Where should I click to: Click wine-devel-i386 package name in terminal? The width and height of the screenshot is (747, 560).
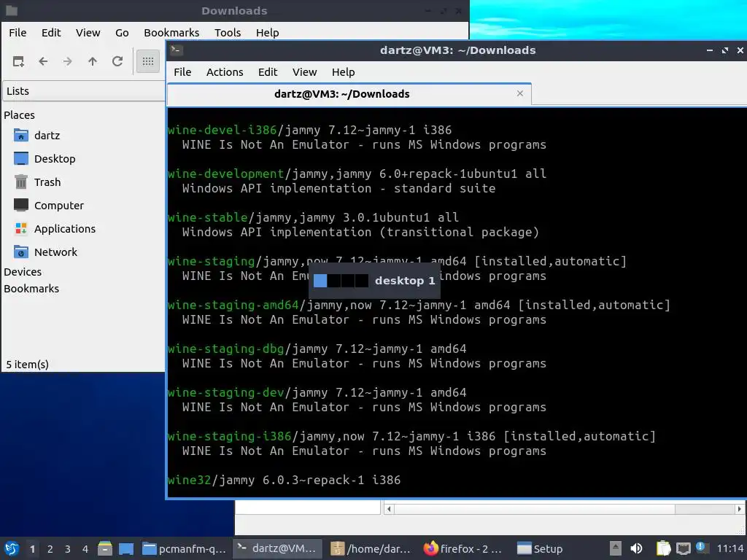(x=222, y=130)
